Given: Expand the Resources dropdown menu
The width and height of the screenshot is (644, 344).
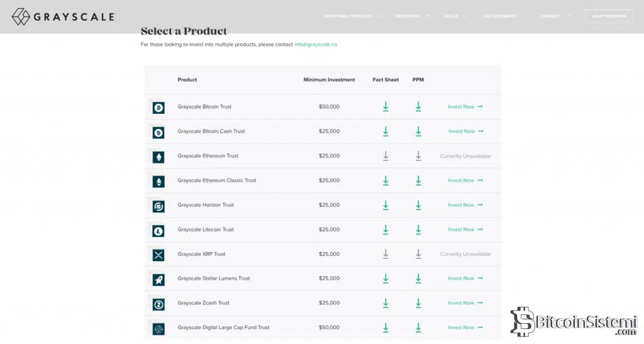Looking at the screenshot, I should coord(412,16).
